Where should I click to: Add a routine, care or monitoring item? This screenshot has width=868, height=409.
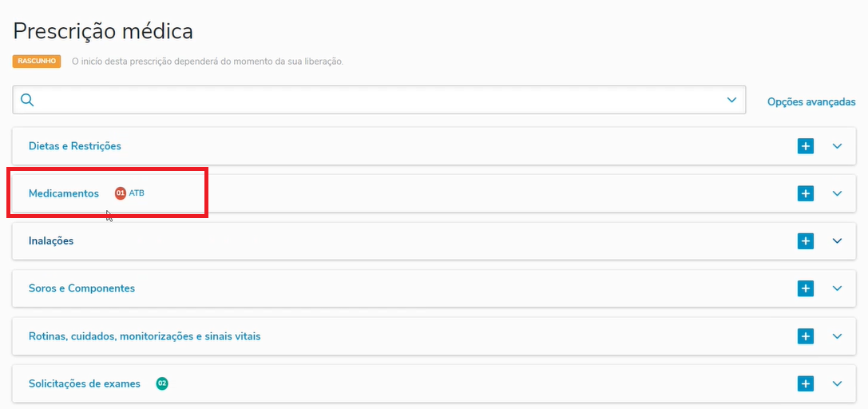pyautogui.click(x=806, y=336)
